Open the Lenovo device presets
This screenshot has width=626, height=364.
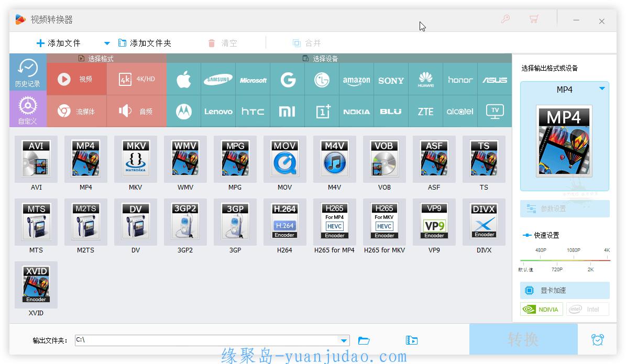pos(218,112)
